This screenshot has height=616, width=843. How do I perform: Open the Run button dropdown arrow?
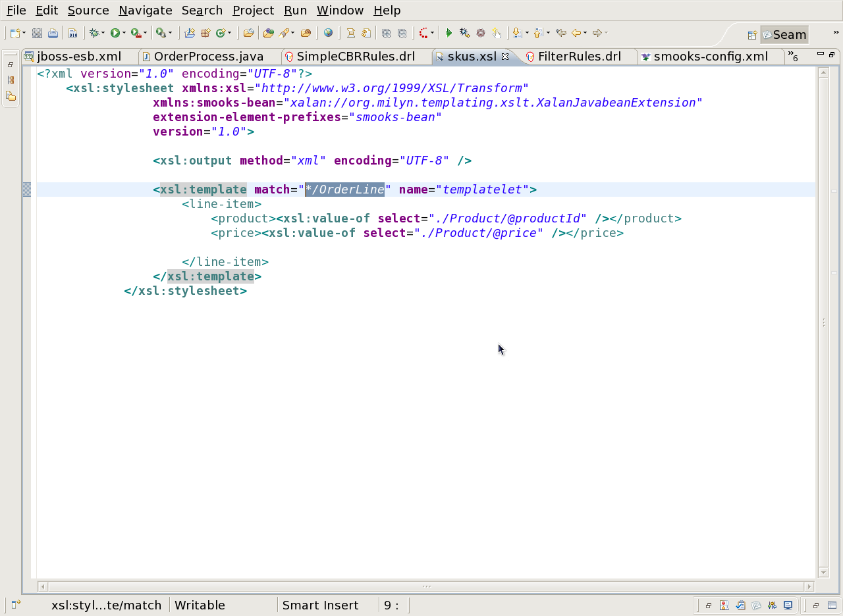coord(124,33)
